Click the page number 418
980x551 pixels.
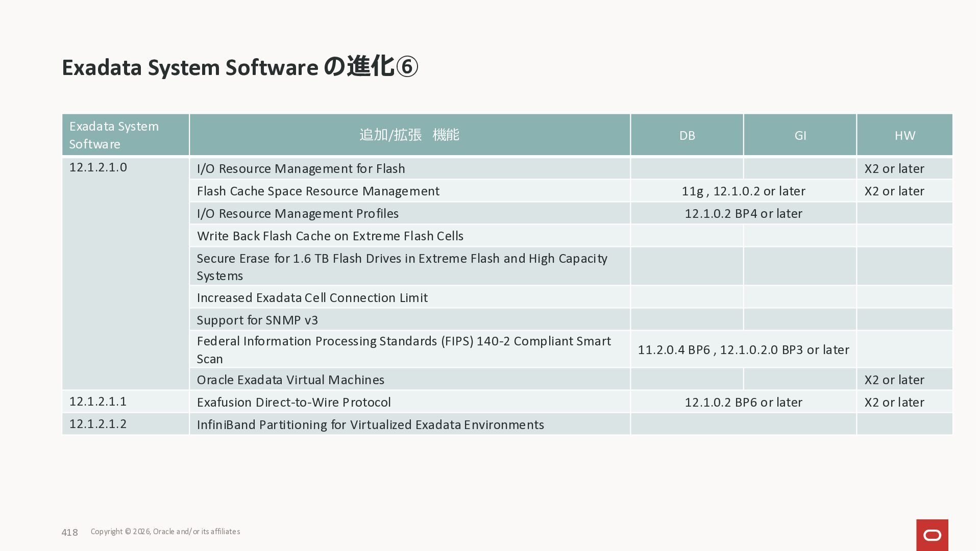(x=69, y=533)
